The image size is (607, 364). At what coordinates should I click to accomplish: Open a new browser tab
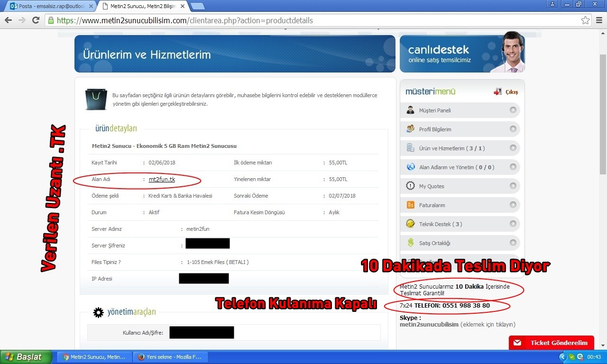click(197, 6)
